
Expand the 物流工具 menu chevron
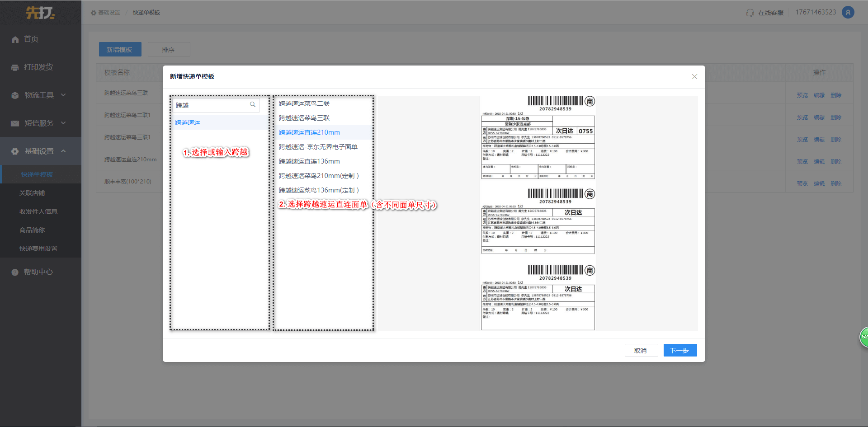63,95
